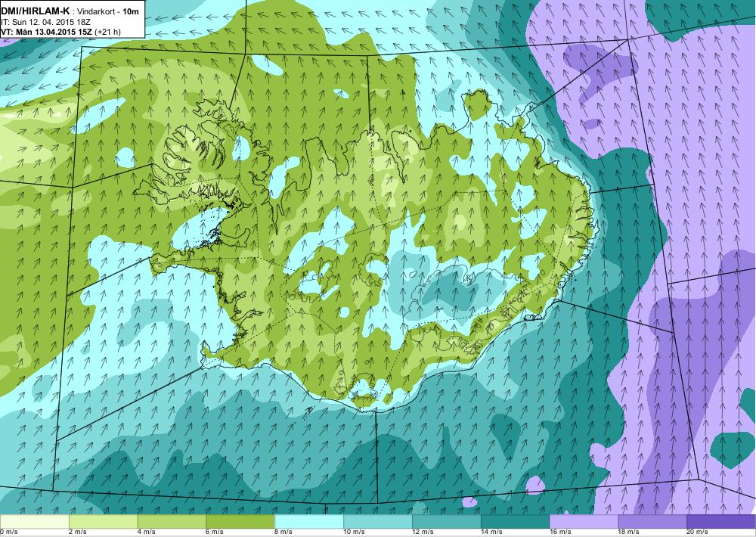Click the '20 m/s' legend label

[x=698, y=532]
